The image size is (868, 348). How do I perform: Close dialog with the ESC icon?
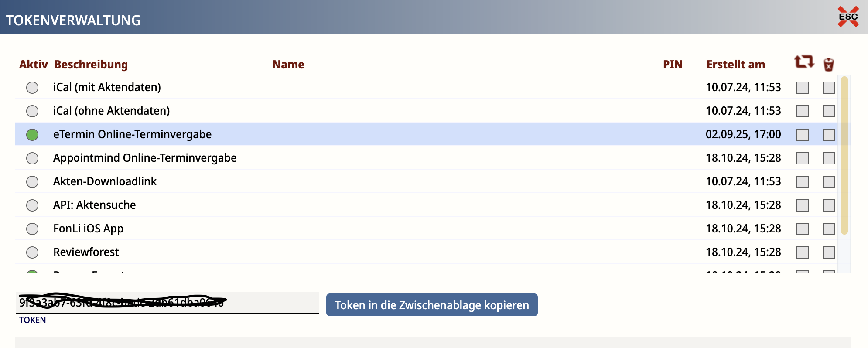pos(848,17)
